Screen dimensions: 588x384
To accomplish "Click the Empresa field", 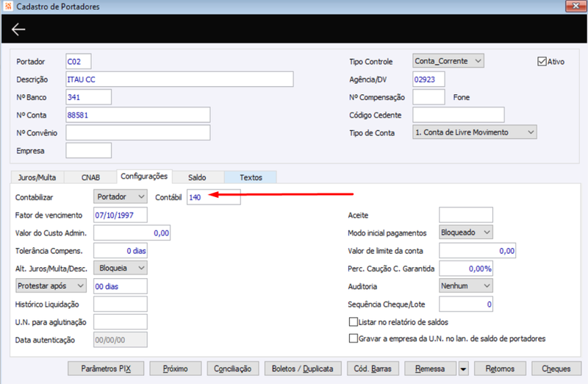I will [x=88, y=151].
